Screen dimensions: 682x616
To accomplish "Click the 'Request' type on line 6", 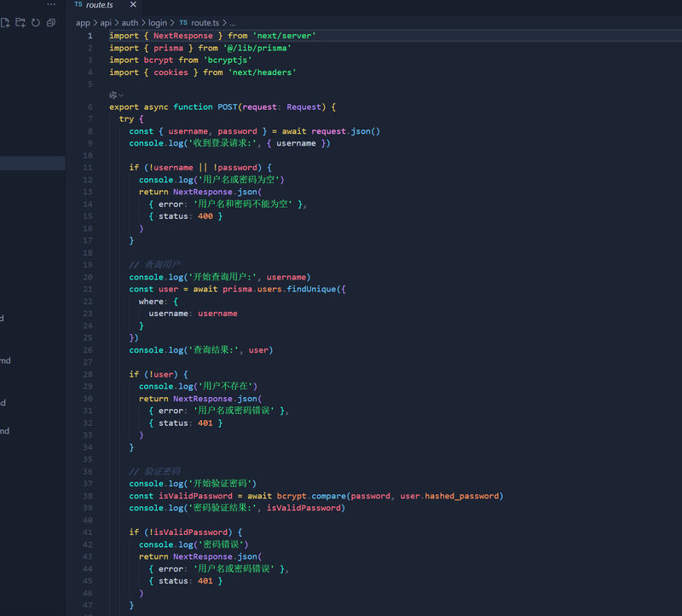I will [303, 107].
